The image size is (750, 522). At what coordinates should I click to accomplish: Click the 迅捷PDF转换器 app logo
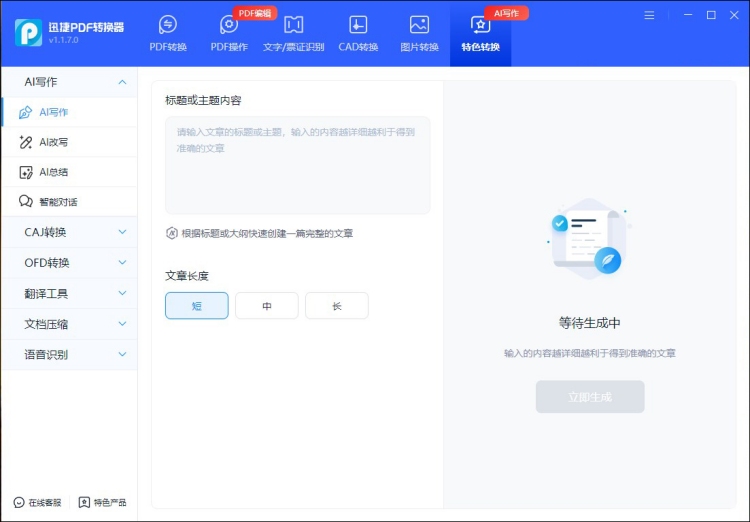[28, 33]
